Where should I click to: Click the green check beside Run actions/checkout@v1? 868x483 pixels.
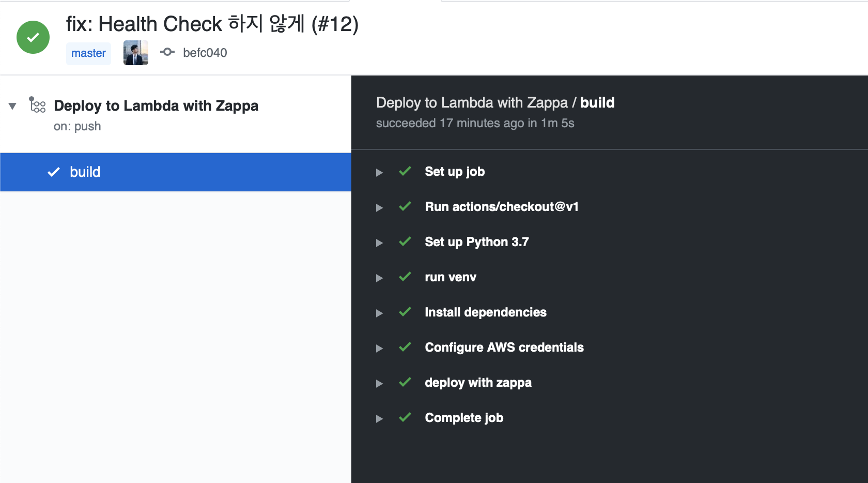click(x=405, y=206)
